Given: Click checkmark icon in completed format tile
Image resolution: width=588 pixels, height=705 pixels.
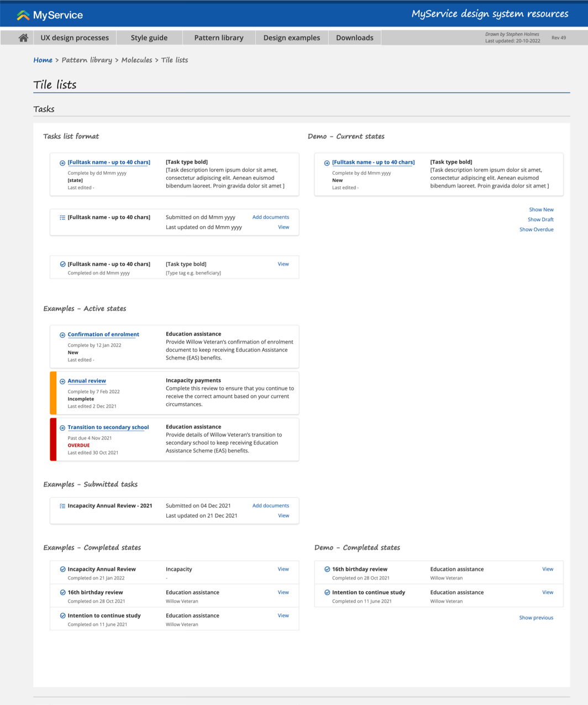Looking at the screenshot, I should coord(62,264).
